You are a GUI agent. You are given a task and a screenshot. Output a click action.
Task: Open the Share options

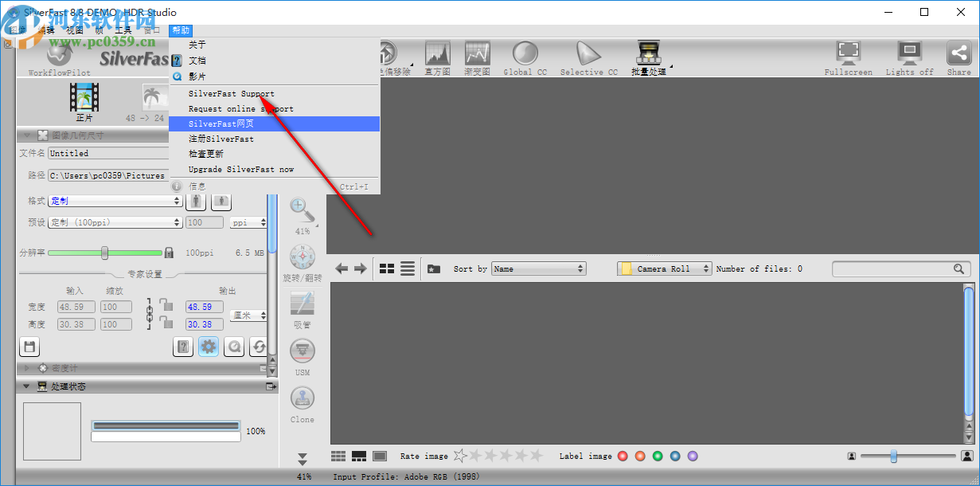click(959, 53)
